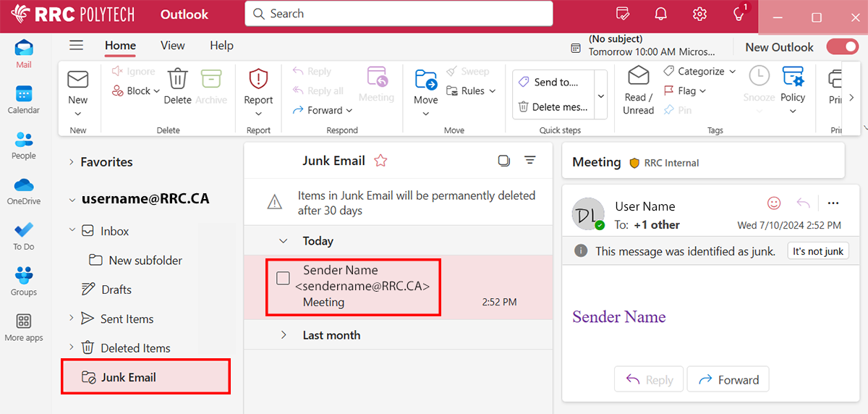Add Junk Email to favorites star

(x=380, y=161)
